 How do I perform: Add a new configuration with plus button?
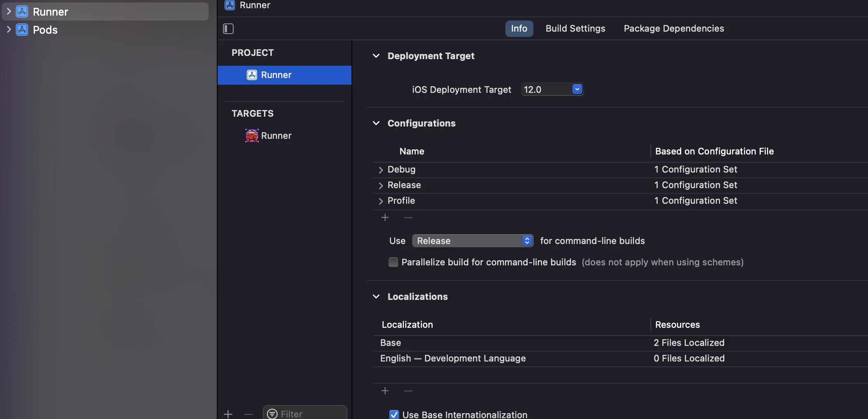pyautogui.click(x=385, y=217)
